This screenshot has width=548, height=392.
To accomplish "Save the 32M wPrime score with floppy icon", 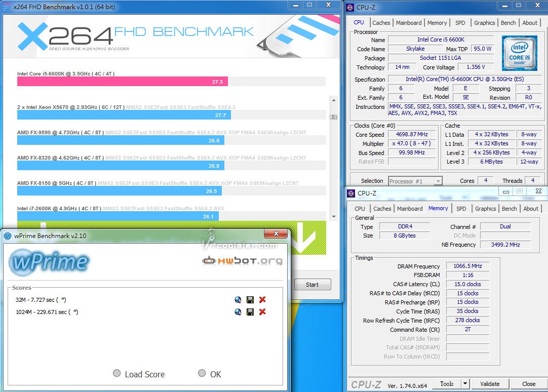I will [250, 300].
